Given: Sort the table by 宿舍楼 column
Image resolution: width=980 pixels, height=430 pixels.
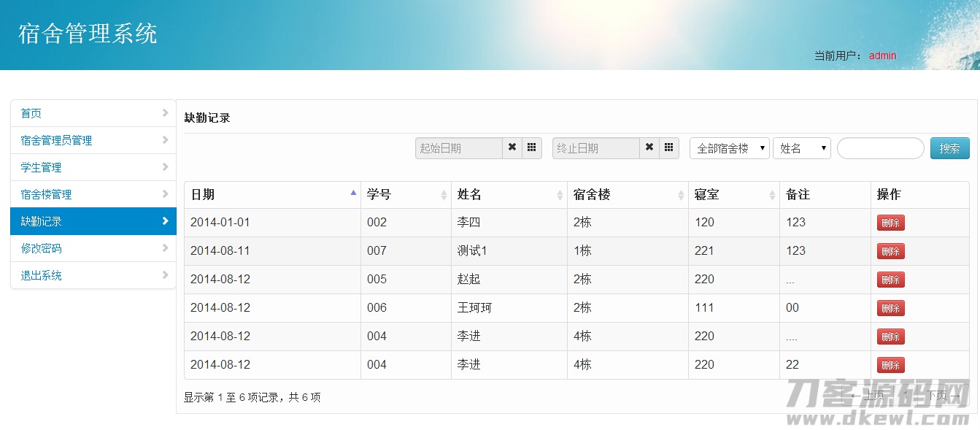Looking at the screenshot, I should pos(627,195).
